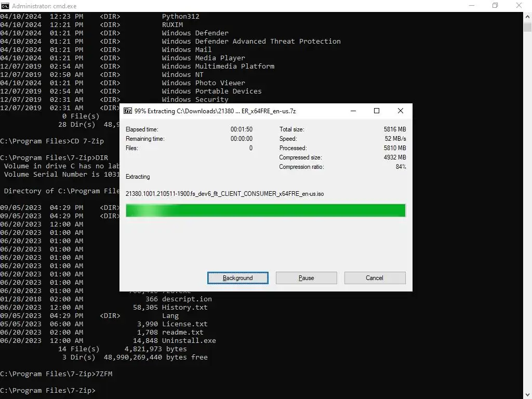
Task: Click 'RUXIM' directory entry in cmd
Action: click(172, 25)
